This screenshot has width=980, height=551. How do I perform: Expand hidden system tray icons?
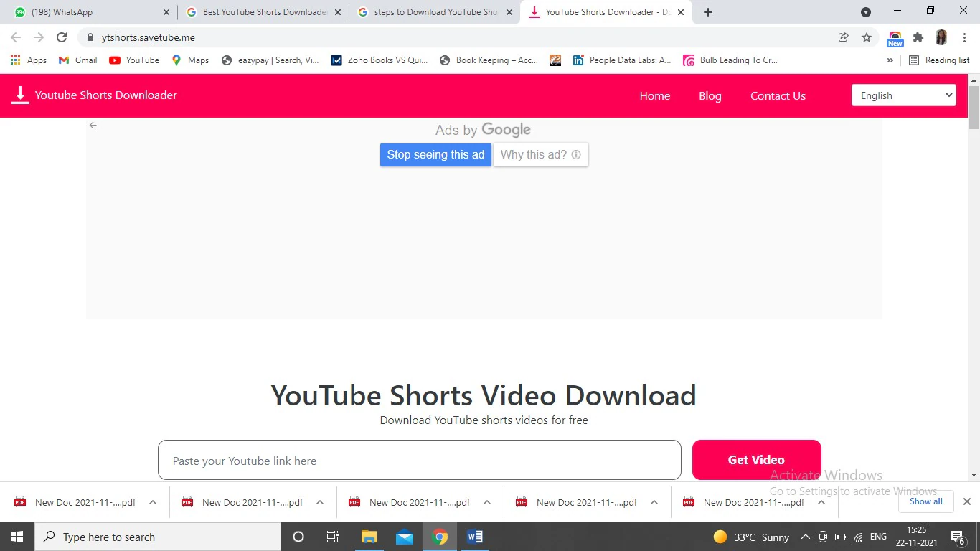805,537
